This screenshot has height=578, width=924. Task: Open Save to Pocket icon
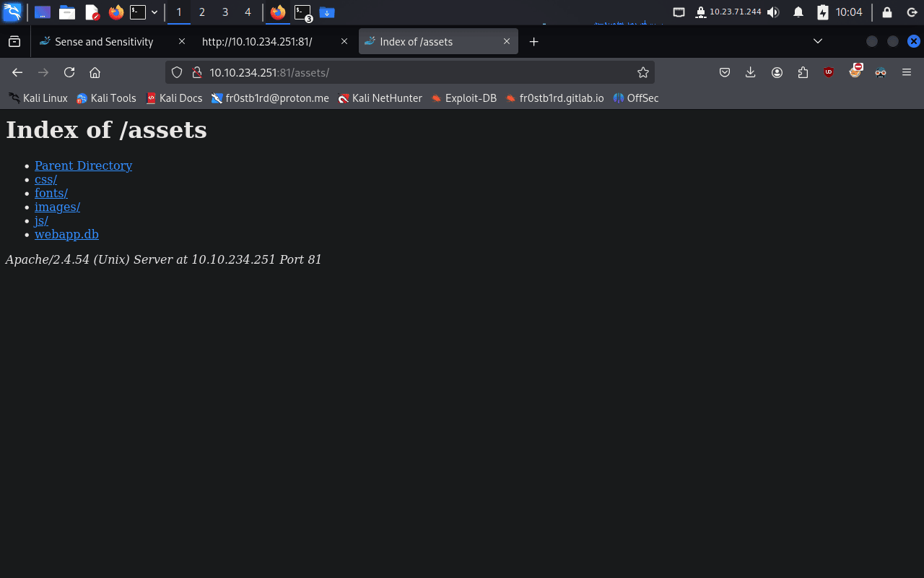pos(725,72)
